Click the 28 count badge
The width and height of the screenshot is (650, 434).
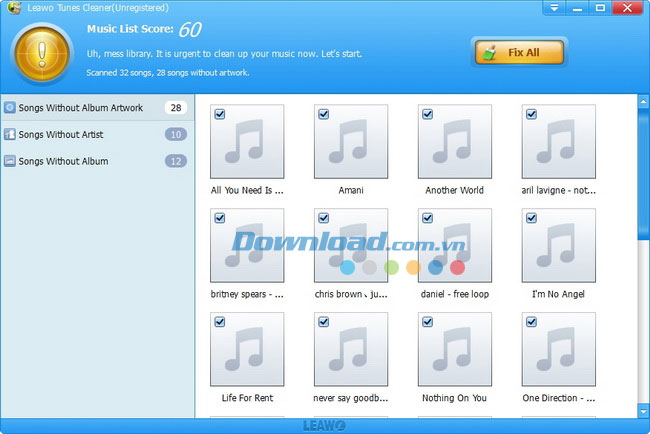tap(176, 108)
